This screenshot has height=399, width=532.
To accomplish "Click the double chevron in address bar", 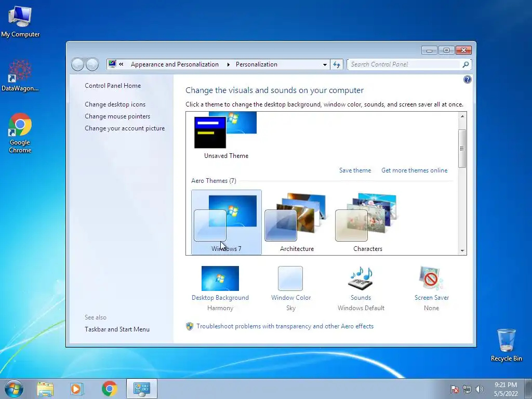I will pos(121,64).
